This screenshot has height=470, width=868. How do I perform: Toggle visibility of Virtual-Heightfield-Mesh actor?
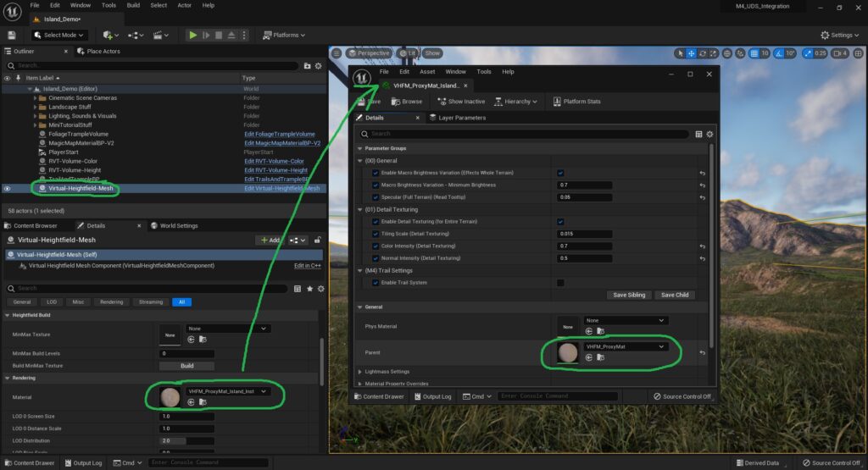(7, 189)
